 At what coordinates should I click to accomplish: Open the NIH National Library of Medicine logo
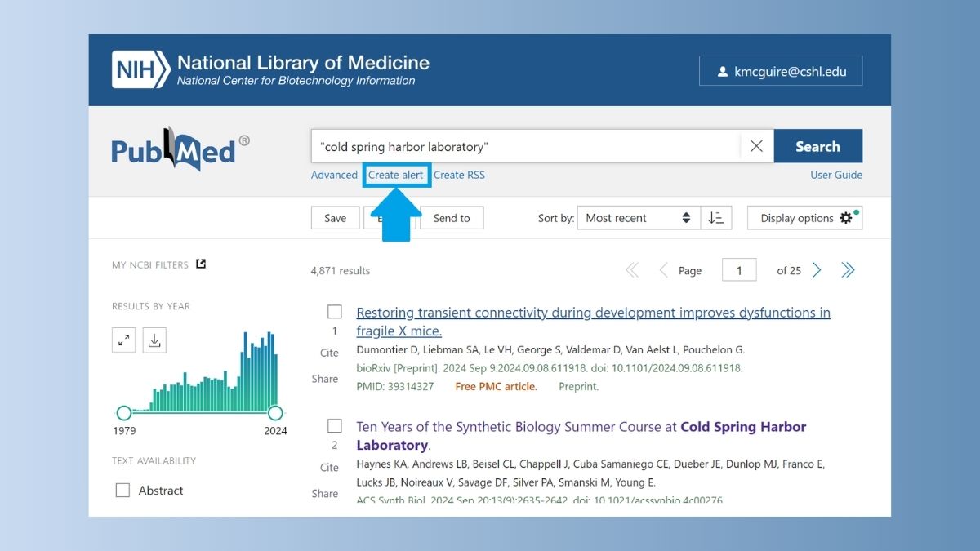point(270,70)
